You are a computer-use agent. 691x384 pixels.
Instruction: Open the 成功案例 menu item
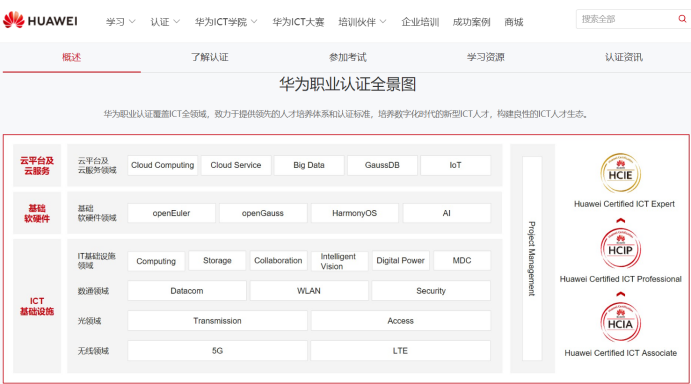tap(471, 22)
